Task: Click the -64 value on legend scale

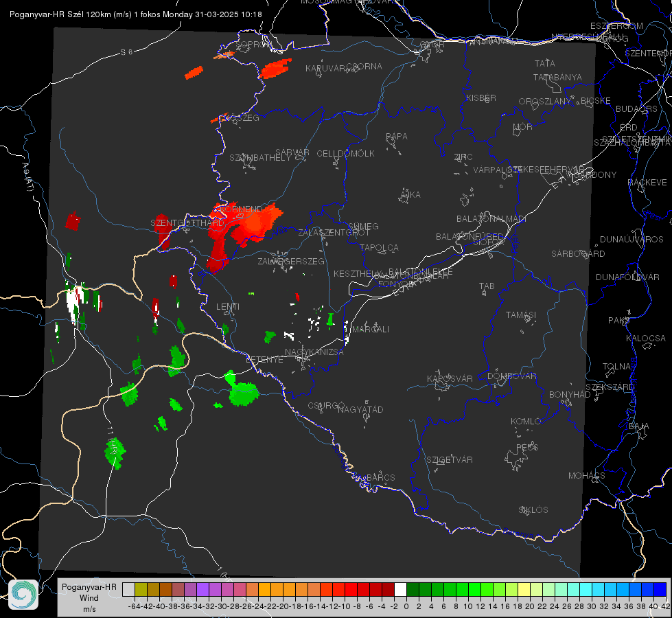Action: [x=134, y=606]
